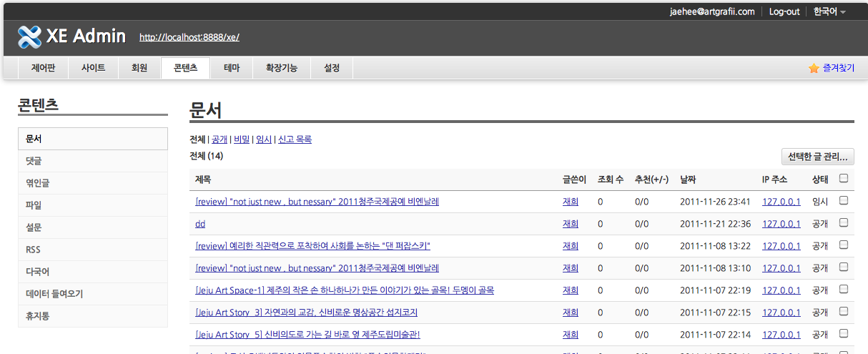868x354 pixels.
Task: Open 휴지통 in the content sidebar
Action: [x=37, y=316]
